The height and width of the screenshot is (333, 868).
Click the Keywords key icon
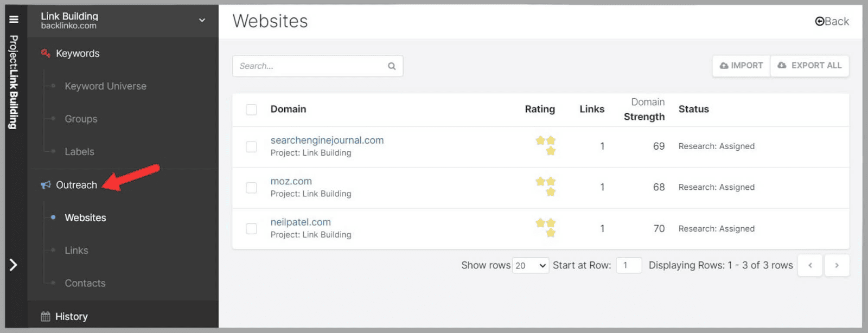(46, 53)
